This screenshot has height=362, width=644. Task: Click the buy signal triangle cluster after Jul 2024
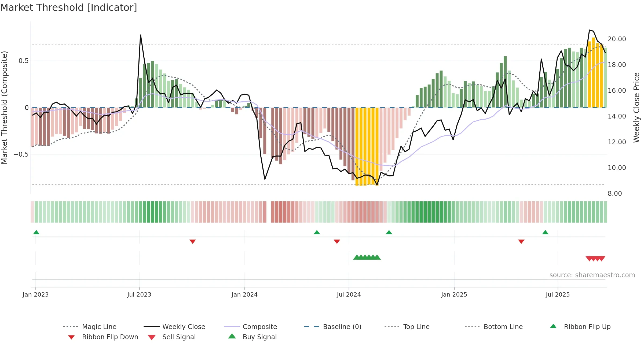(x=367, y=257)
